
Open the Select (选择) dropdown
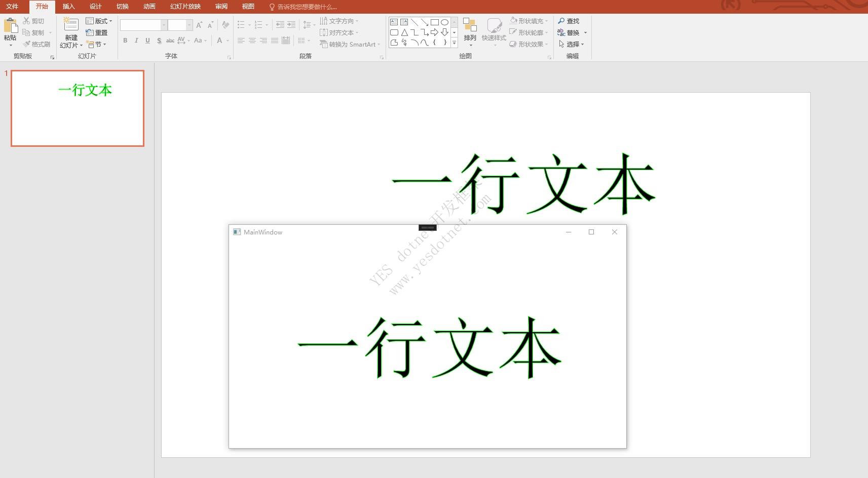(571, 44)
